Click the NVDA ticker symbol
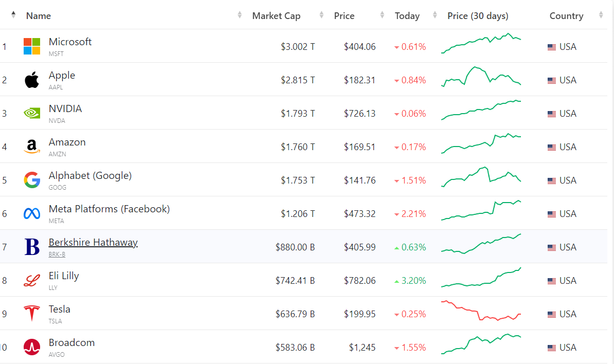 point(57,120)
